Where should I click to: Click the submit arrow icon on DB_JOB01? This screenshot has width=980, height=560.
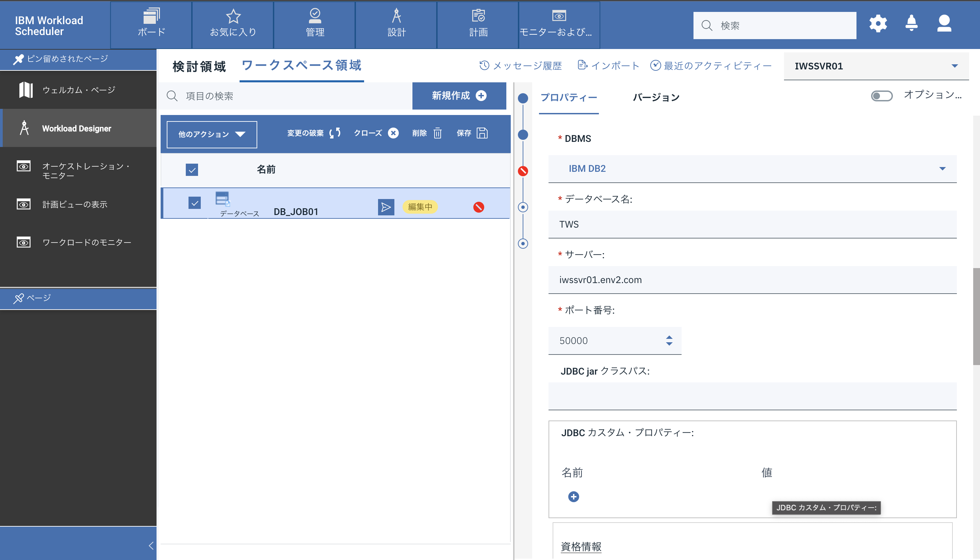point(386,207)
